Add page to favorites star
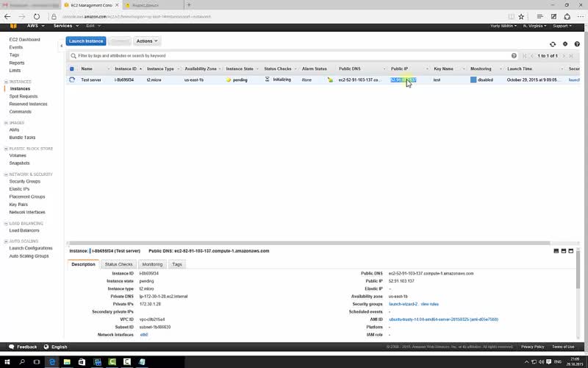The height and width of the screenshot is (368, 588). click(x=521, y=16)
